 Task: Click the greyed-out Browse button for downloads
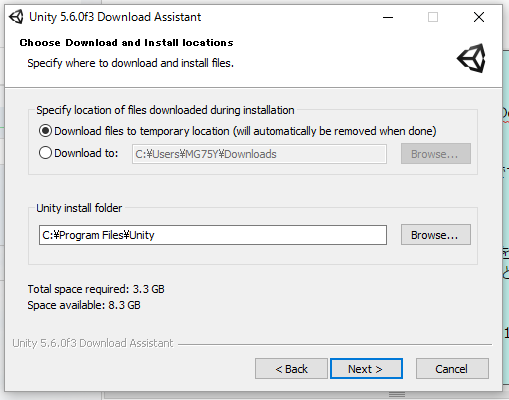tap(436, 154)
